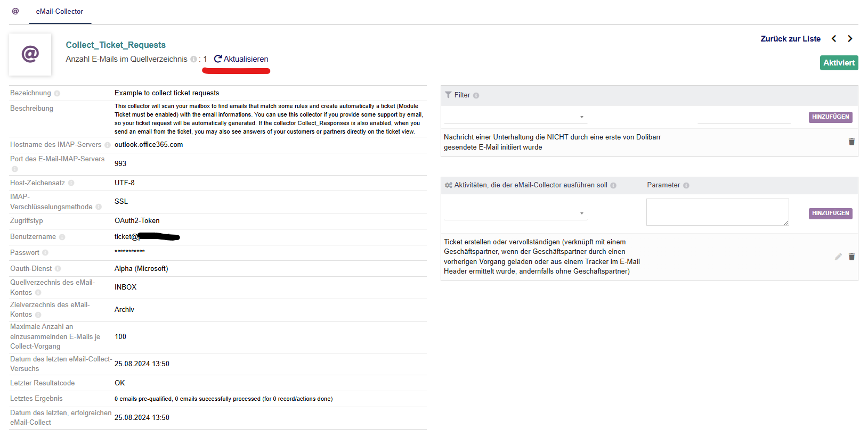Image resolution: width=868 pixels, height=437 pixels.
Task: Open the eMail-Collector tab
Action: tap(60, 12)
